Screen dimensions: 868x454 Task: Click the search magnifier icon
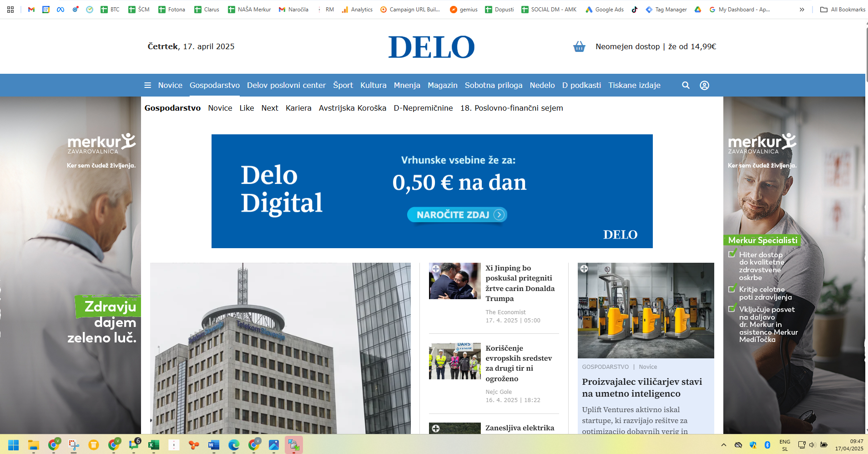(x=686, y=85)
